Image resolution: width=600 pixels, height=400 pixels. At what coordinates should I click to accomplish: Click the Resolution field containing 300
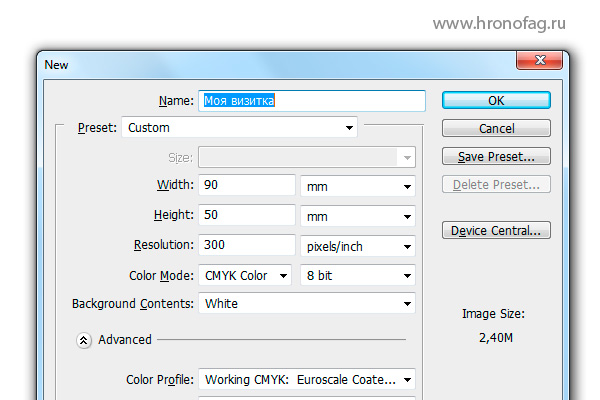(x=247, y=245)
